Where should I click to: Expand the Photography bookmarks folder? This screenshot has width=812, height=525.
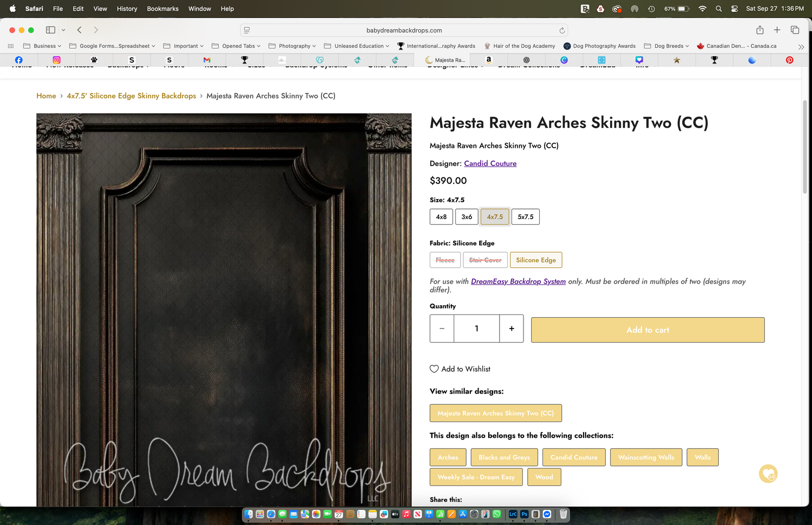tap(292, 46)
